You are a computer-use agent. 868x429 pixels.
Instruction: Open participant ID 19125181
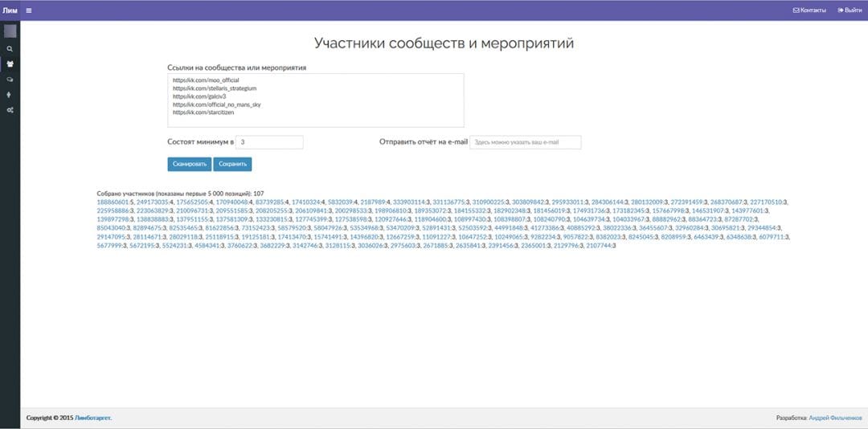(256, 237)
